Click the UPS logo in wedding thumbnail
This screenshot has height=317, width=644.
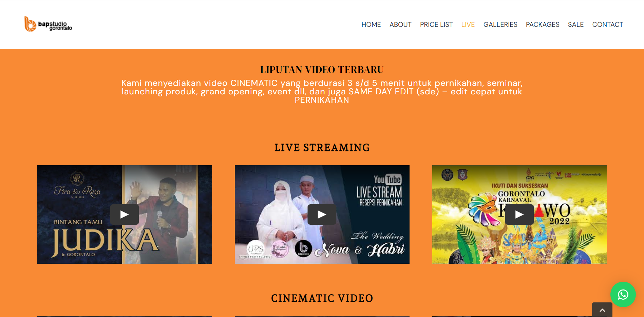(255, 249)
